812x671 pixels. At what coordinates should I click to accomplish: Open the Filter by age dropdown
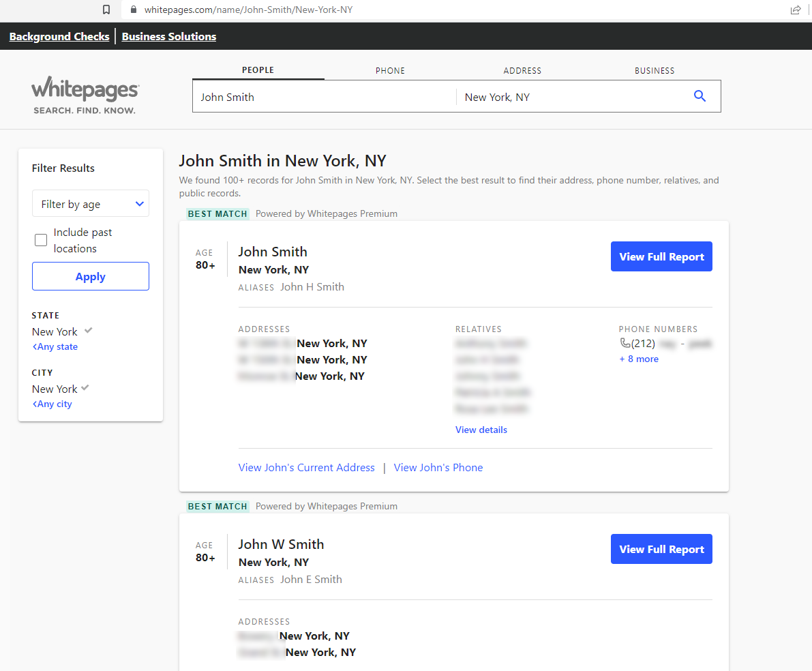pyautogui.click(x=91, y=204)
